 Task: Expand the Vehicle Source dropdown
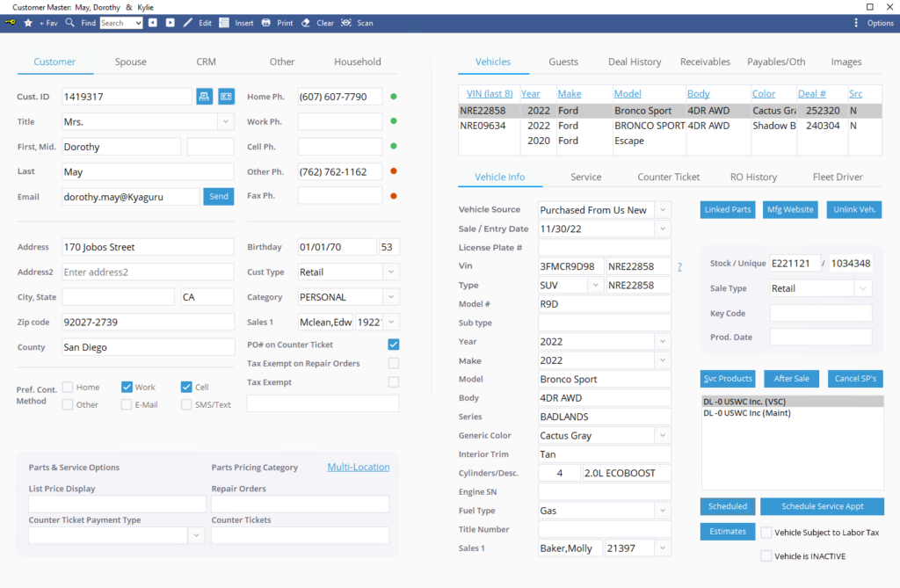pos(662,210)
